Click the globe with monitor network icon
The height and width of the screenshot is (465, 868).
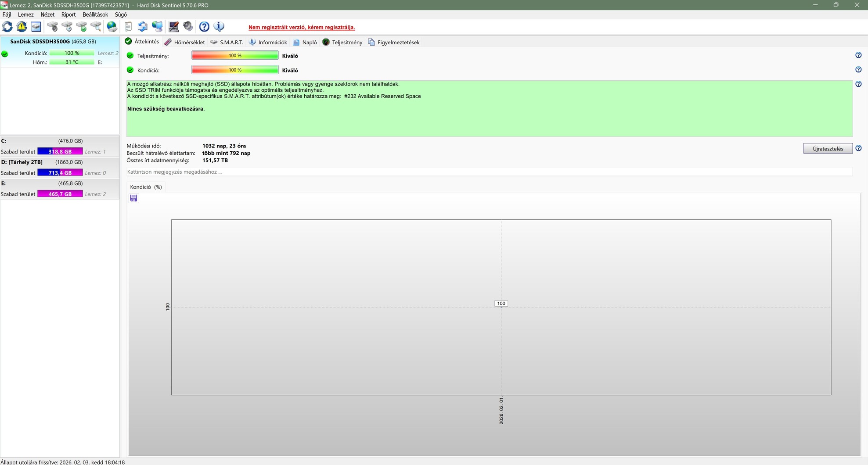157,27
